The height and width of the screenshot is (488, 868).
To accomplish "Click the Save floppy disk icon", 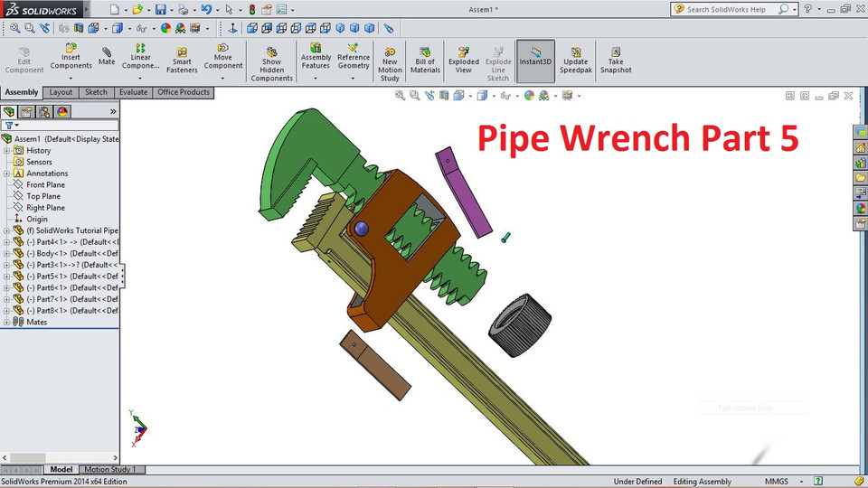I will [x=161, y=9].
